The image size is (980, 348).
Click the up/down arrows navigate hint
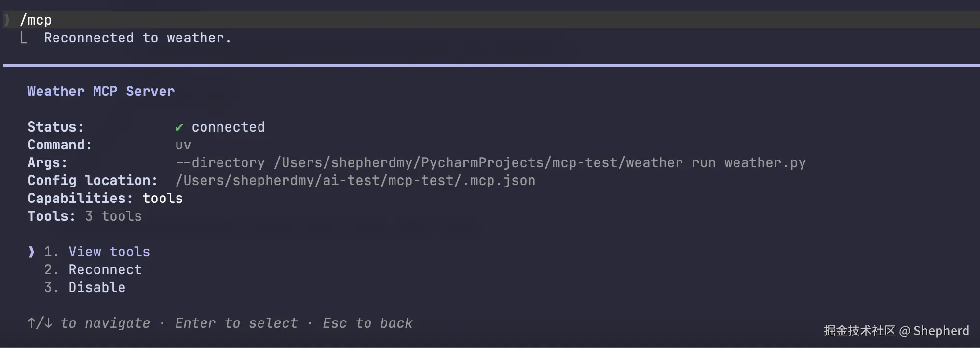(x=89, y=323)
